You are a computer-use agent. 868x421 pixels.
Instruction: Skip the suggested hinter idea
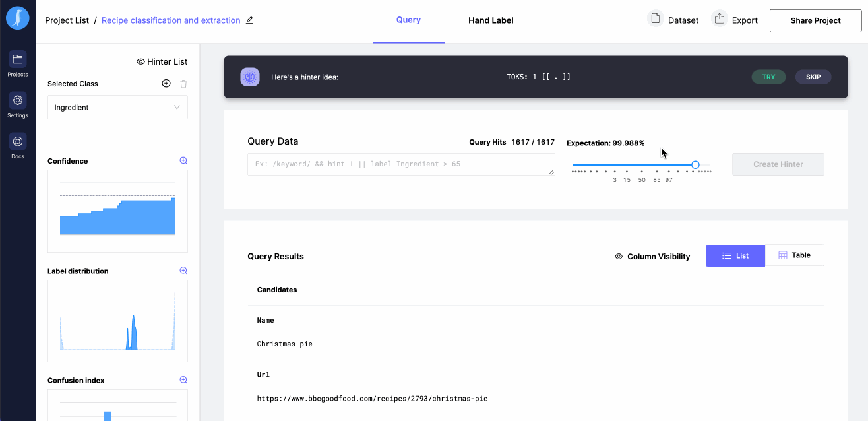pyautogui.click(x=813, y=77)
